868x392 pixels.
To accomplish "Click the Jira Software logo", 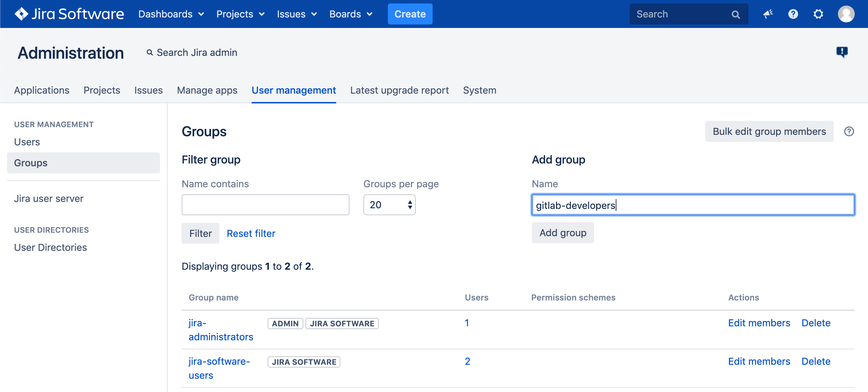I will [x=69, y=14].
